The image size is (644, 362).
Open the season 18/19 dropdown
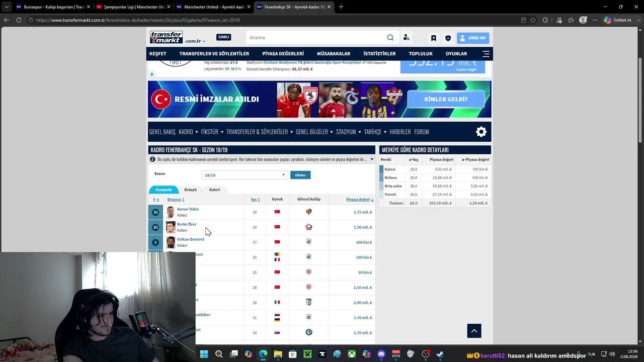point(244,175)
